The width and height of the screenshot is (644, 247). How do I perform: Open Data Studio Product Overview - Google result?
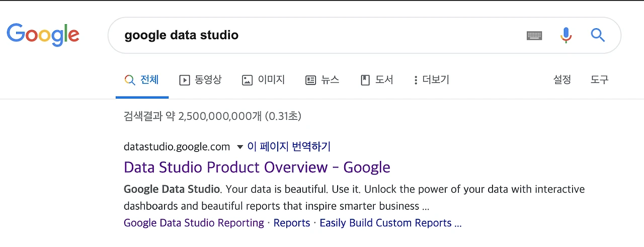257,167
